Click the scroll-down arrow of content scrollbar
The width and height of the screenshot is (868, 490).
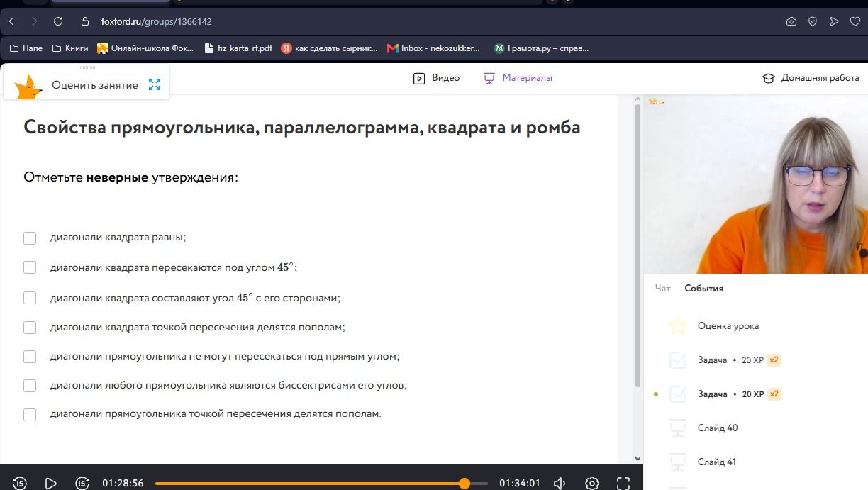click(x=638, y=459)
